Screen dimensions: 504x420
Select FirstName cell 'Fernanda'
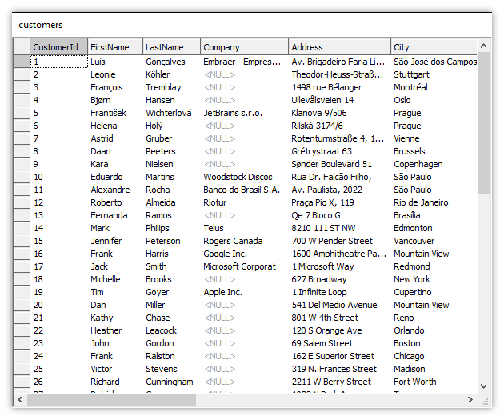pyautogui.click(x=115, y=215)
